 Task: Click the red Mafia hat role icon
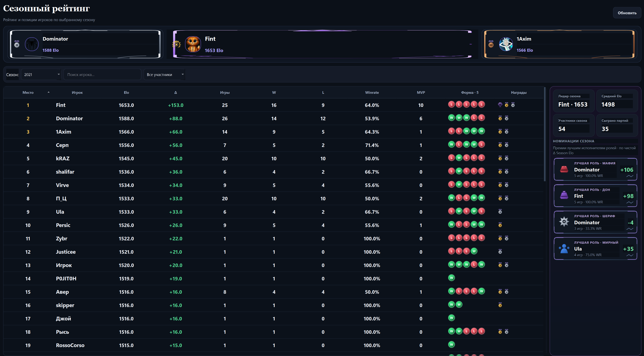click(x=564, y=169)
